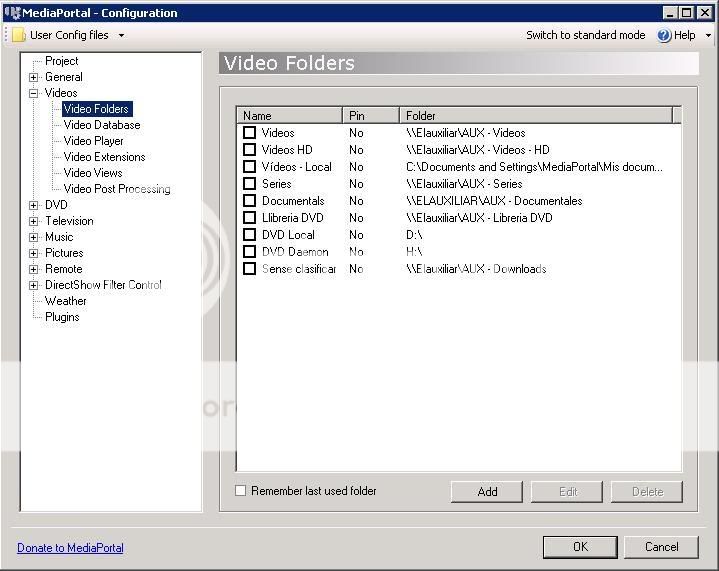Click the User Config files folder icon
The width and height of the screenshot is (719, 571).
point(19,35)
